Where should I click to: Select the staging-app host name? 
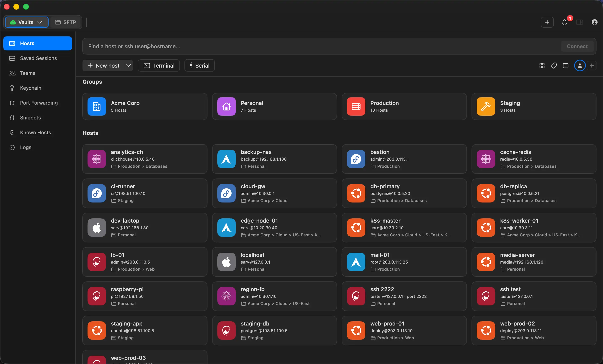tap(126, 323)
